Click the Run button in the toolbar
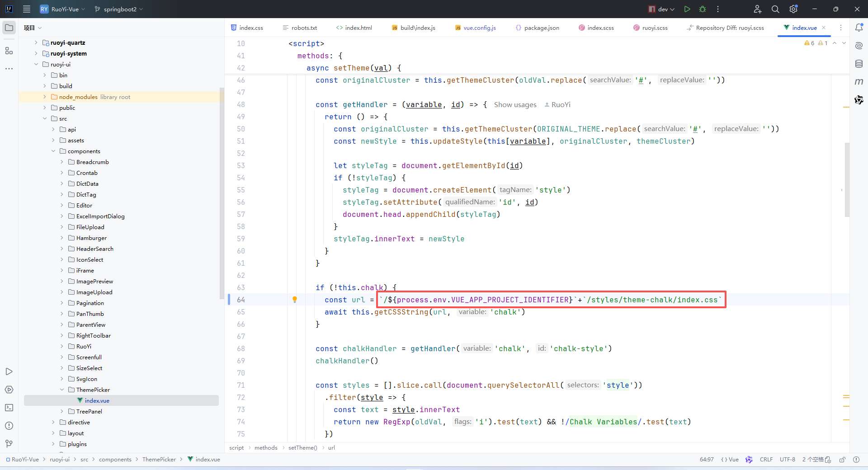This screenshot has height=470, width=868. tap(687, 9)
